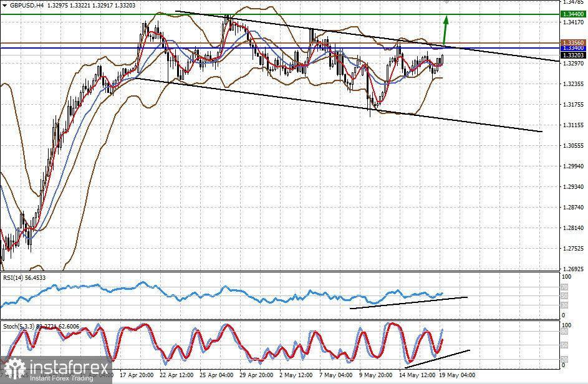This screenshot has height=384, width=588.
Task: Click the green 1.34400 target price label
Action: [x=573, y=14]
